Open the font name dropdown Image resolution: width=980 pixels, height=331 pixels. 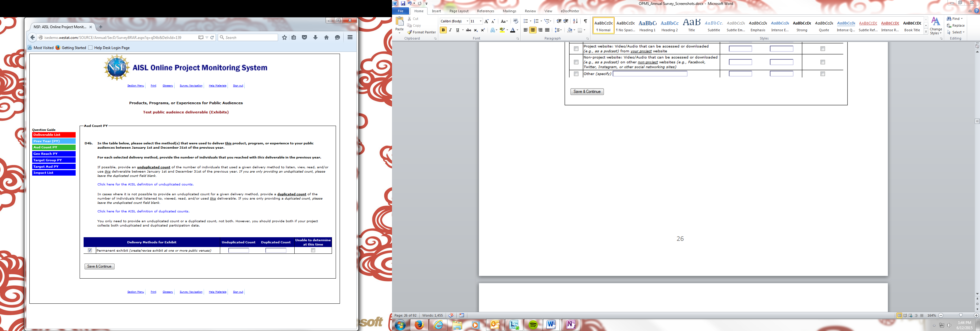click(467, 21)
